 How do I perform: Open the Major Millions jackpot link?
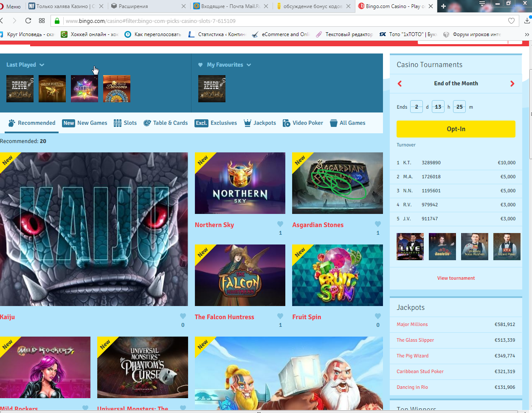click(x=412, y=324)
